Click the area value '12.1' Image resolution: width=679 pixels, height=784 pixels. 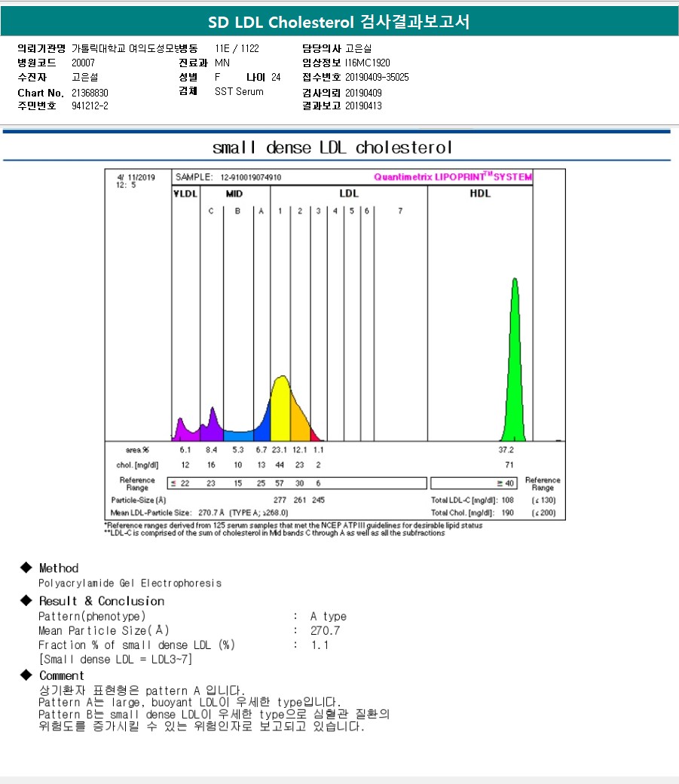[x=299, y=450]
